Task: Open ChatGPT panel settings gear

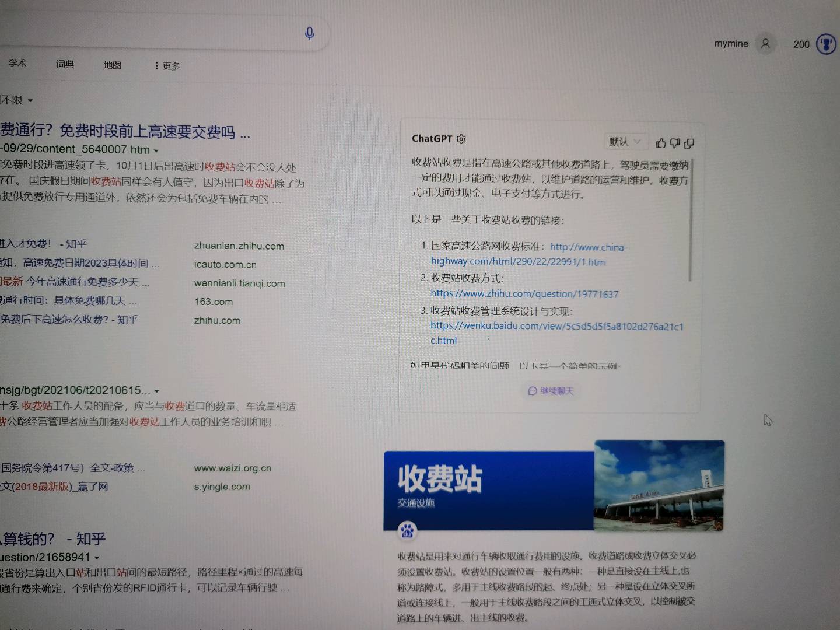Action: point(461,139)
